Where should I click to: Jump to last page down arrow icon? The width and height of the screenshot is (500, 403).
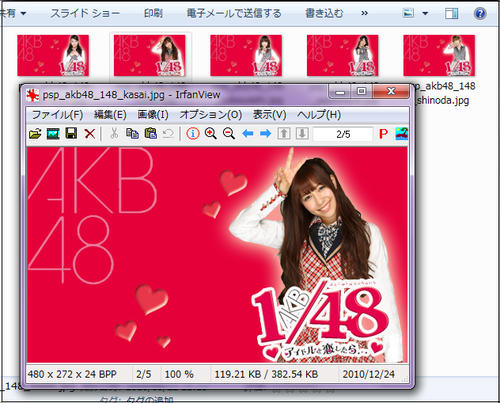(x=302, y=134)
